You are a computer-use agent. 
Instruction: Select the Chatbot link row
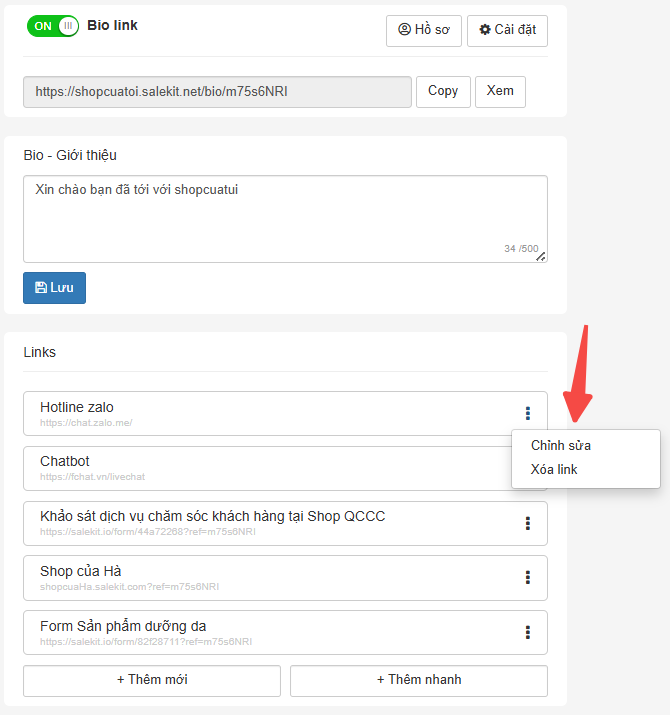[267, 468]
